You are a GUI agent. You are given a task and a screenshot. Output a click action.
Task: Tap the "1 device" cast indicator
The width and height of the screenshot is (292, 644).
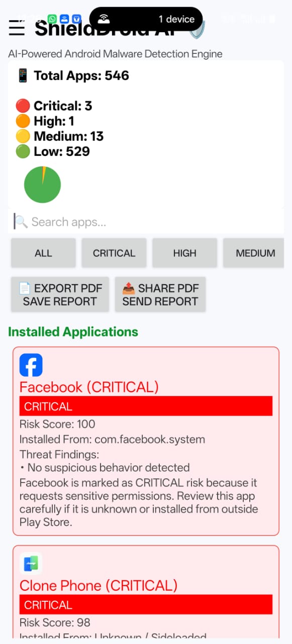pyautogui.click(x=176, y=19)
